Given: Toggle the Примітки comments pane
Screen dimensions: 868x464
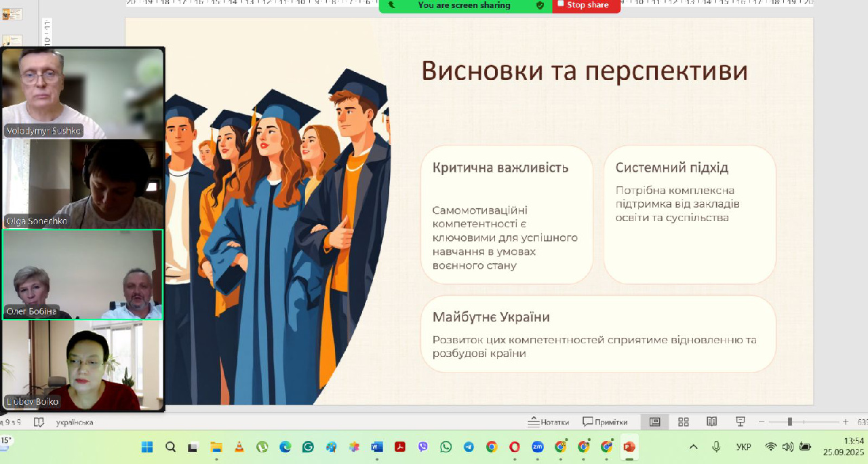Looking at the screenshot, I should (x=606, y=422).
